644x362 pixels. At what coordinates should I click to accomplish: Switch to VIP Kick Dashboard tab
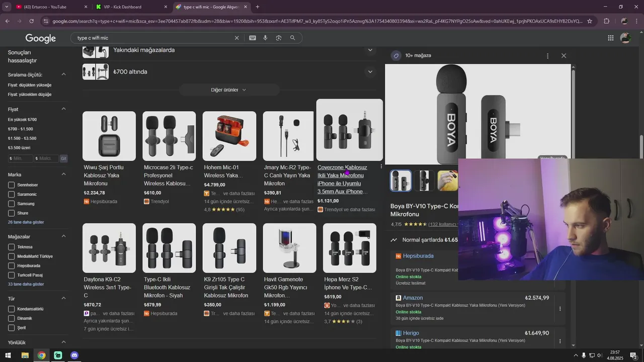pyautogui.click(x=132, y=7)
